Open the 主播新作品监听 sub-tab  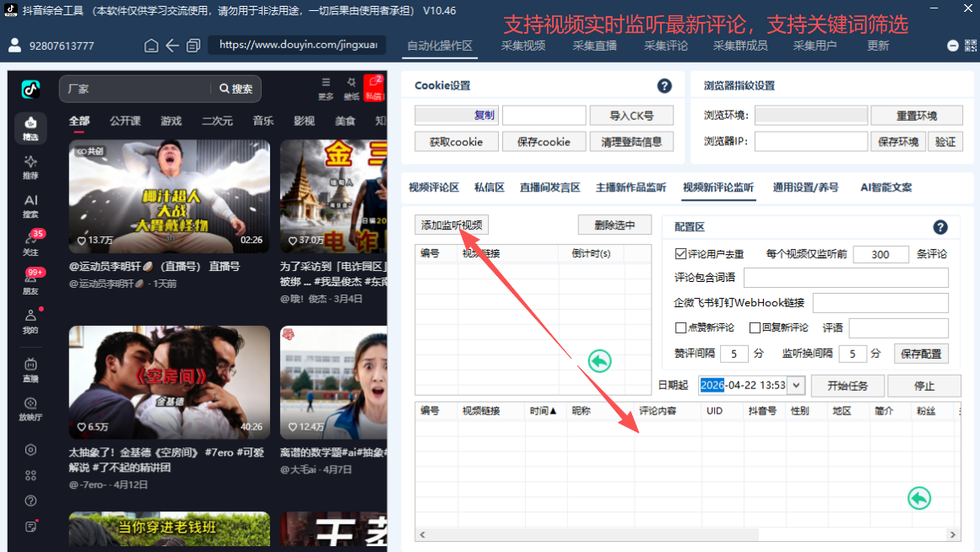pos(631,187)
